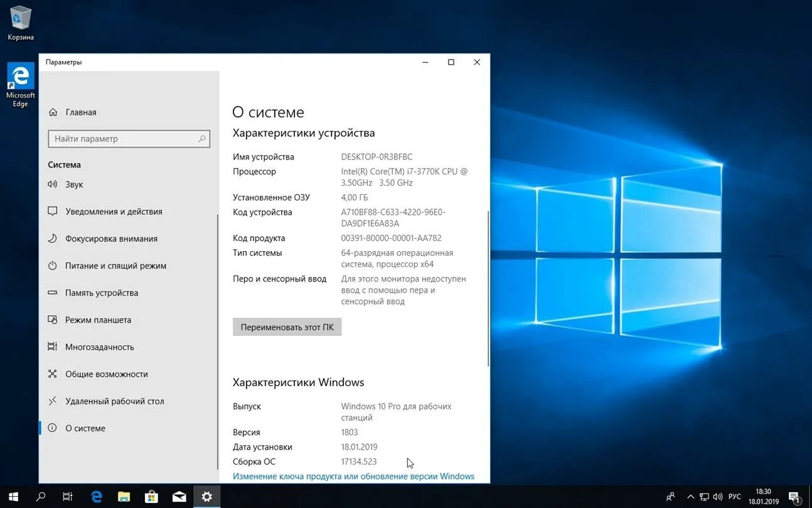Open File Explorer from the taskbar
Screen dimensions: 812x508
pos(124,497)
